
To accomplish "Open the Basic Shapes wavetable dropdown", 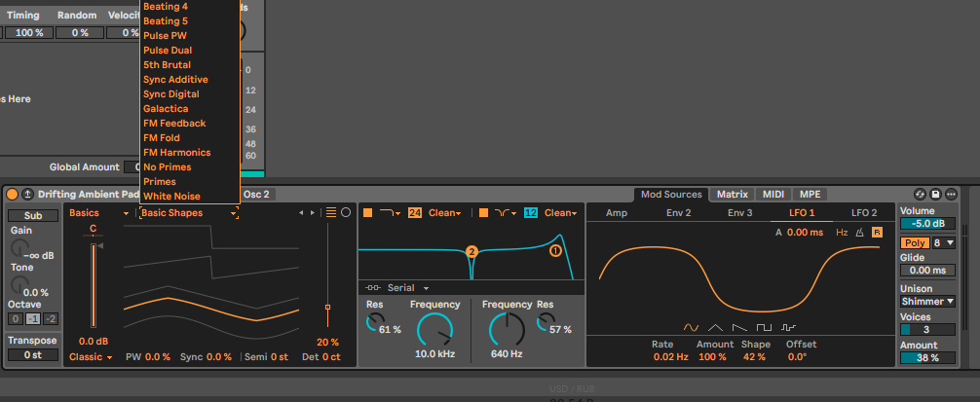I will (x=189, y=213).
